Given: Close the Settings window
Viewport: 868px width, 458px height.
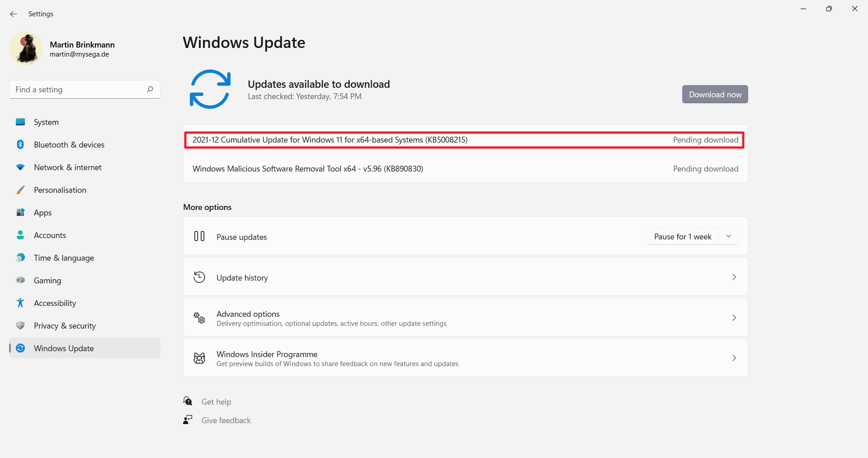Looking at the screenshot, I should coord(855,9).
